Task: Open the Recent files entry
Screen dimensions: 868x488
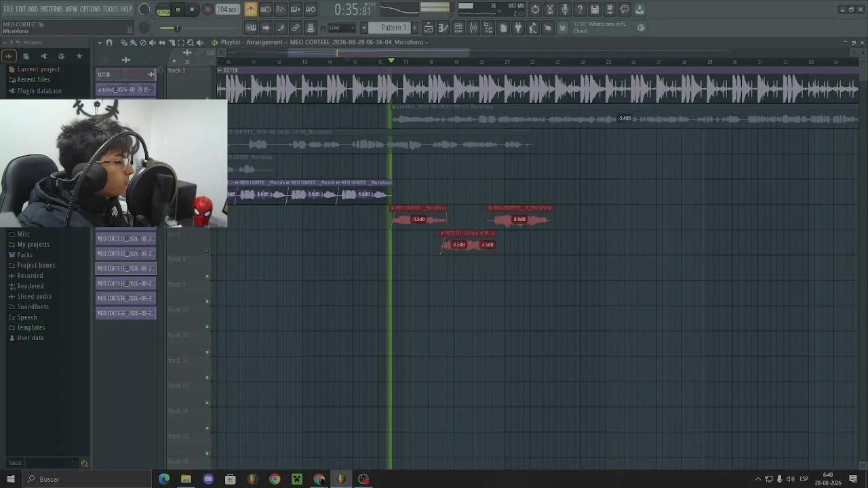Action: tap(29, 80)
